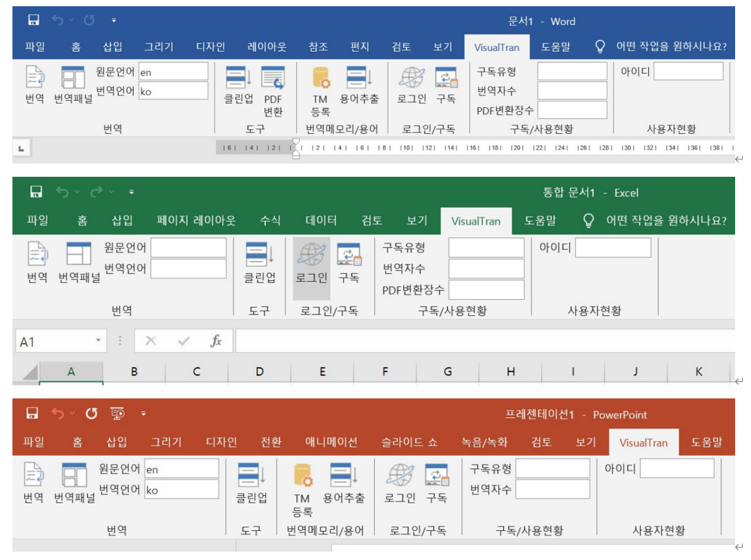Start 용어추출 in the PowerPoint ribbon
Image resolution: width=751 pixels, height=560 pixels.
click(344, 483)
